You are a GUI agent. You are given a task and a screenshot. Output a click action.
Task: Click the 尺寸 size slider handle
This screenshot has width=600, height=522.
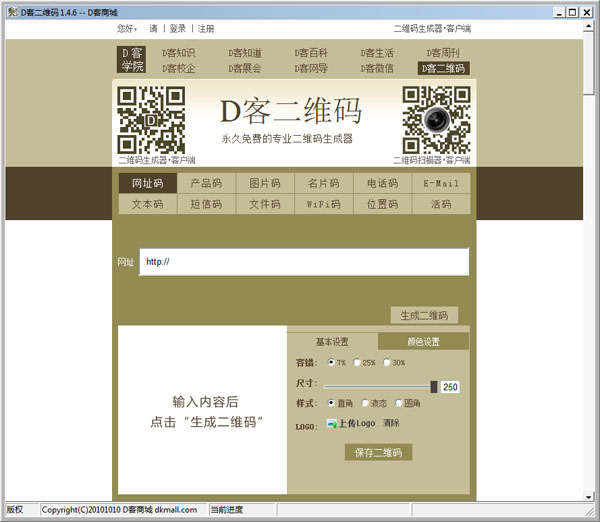point(434,386)
